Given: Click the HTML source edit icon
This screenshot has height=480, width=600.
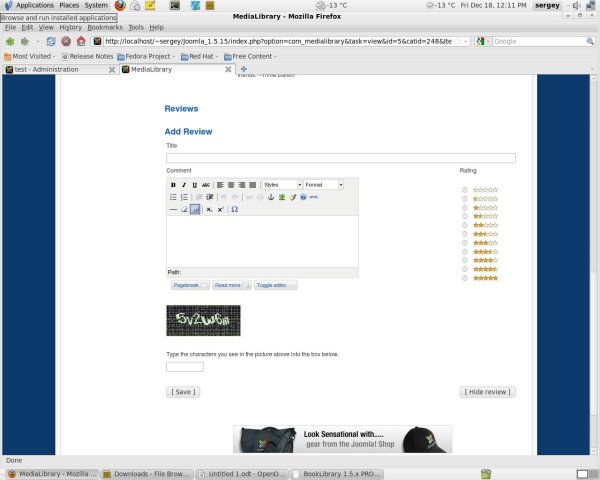Looking at the screenshot, I should 314,197.
